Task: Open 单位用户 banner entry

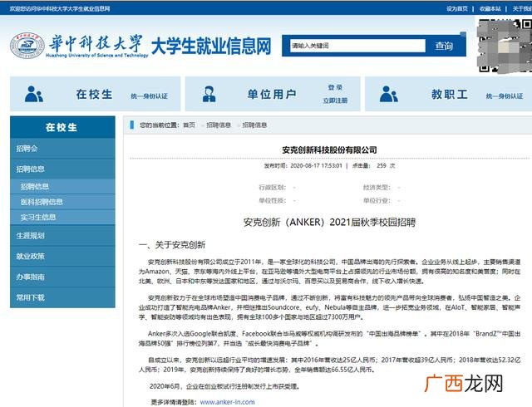Action: (272, 94)
